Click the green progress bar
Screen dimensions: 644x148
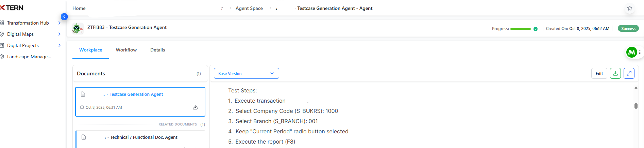click(520, 29)
